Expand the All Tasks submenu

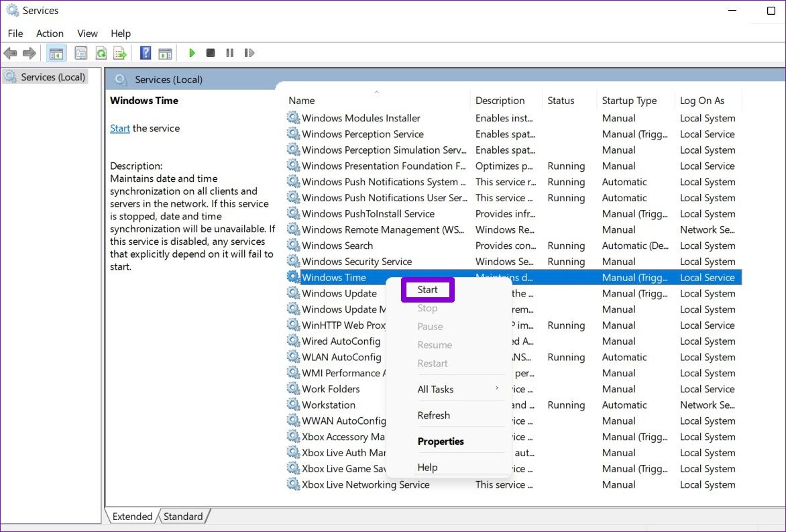436,389
